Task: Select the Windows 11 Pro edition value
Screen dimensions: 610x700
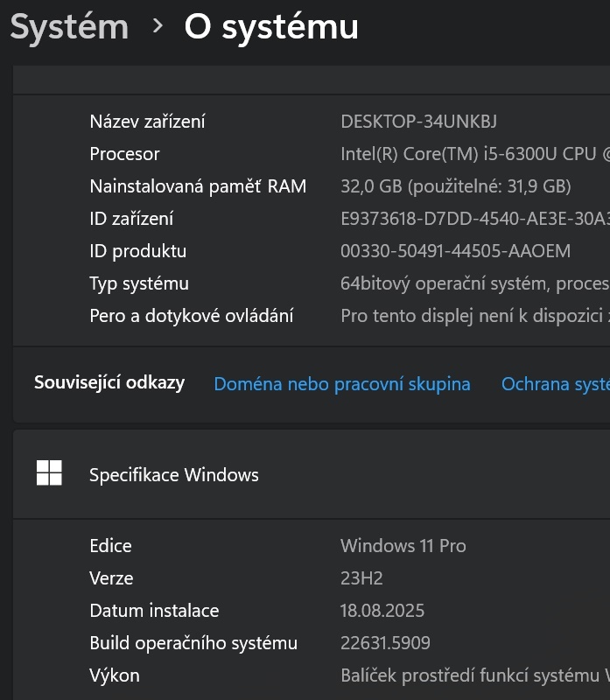Action: pos(403,545)
